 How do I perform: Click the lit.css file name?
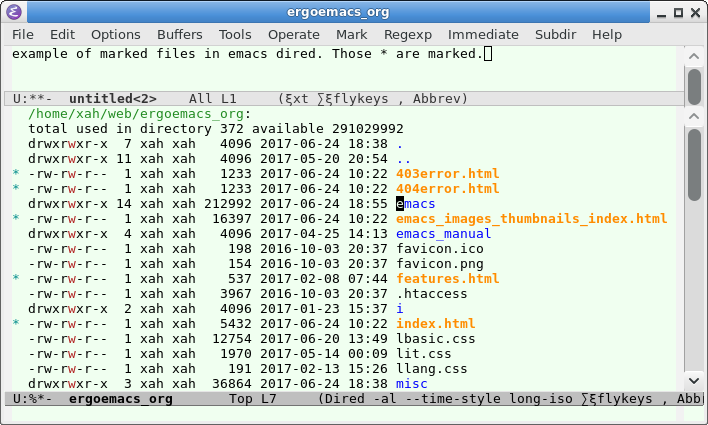pos(424,354)
